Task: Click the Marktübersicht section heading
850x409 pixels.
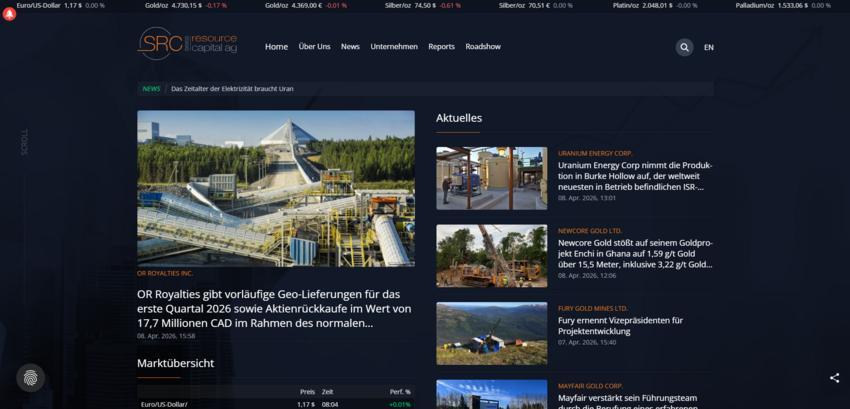Action: pyautogui.click(x=176, y=363)
